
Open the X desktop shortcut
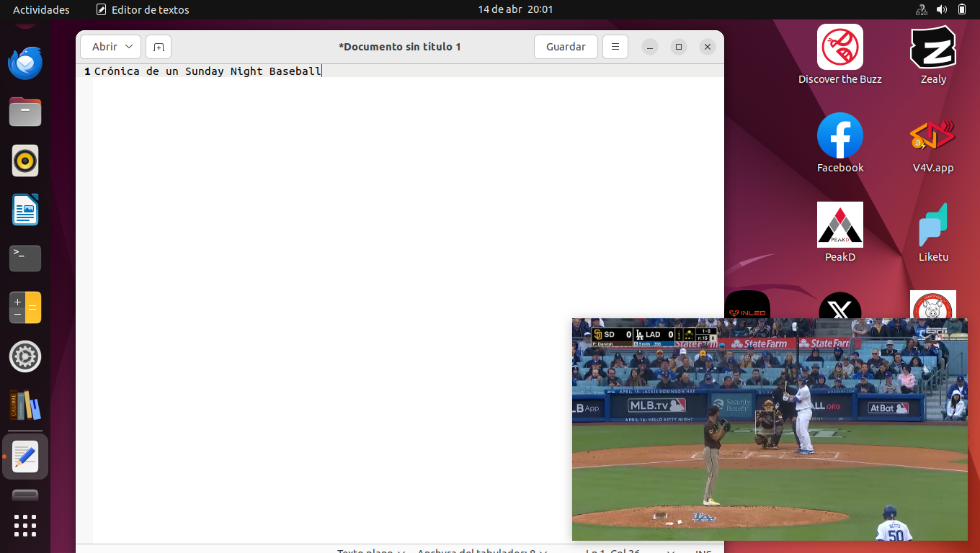tap(840, 305)
